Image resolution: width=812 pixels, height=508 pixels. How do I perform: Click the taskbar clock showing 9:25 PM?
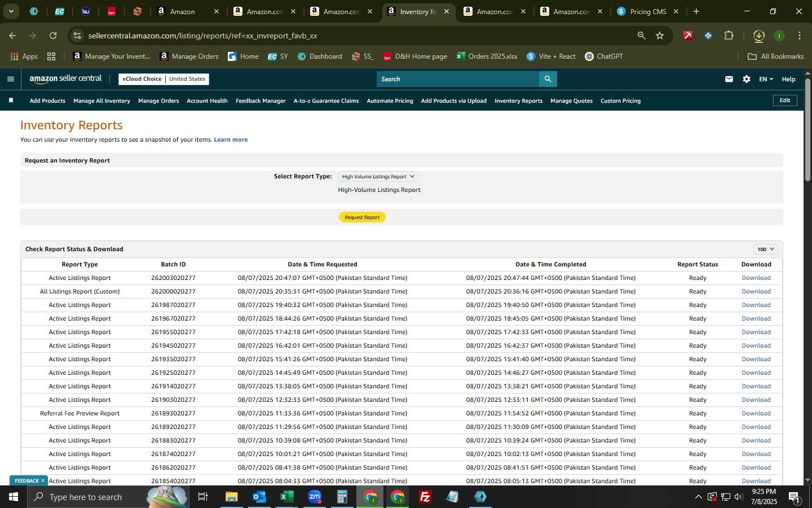(764, 497)
